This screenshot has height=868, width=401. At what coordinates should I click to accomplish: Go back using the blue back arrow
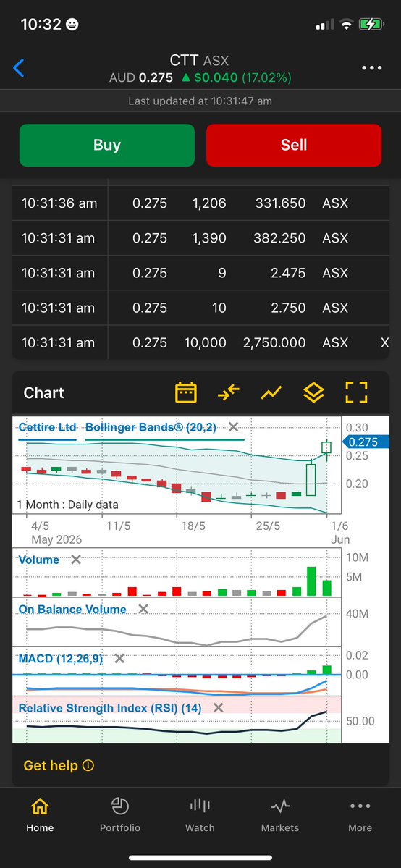[18, 68]
